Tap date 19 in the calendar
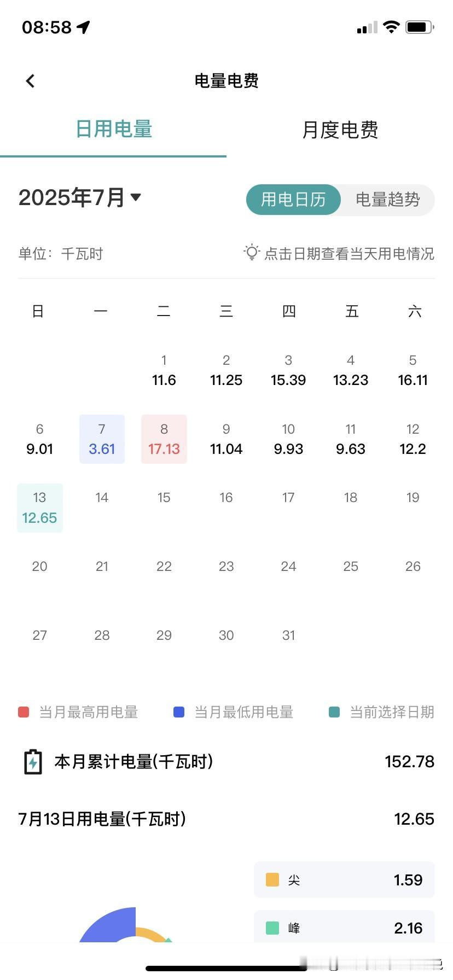Screen dimensions: 453x980 pos(413,498)
